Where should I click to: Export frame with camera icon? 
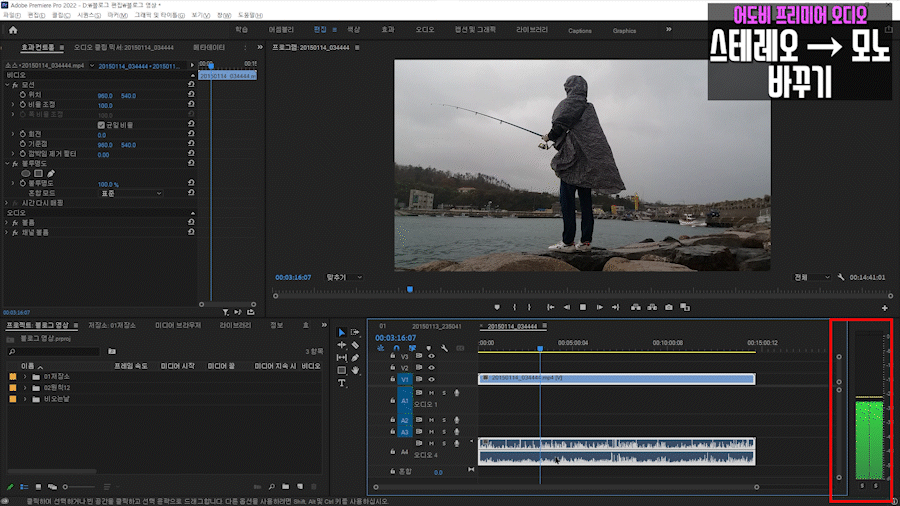click(669, 308)
